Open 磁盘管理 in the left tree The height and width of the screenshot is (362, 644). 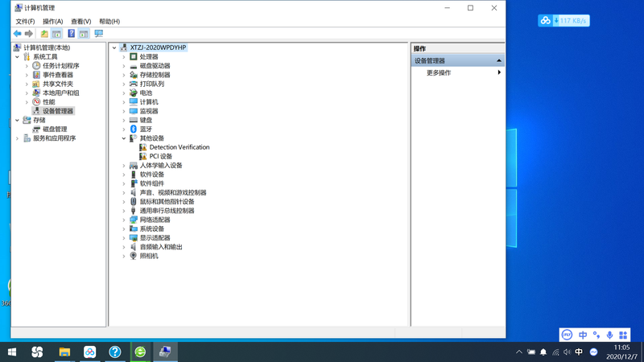(x=55, y=129)
